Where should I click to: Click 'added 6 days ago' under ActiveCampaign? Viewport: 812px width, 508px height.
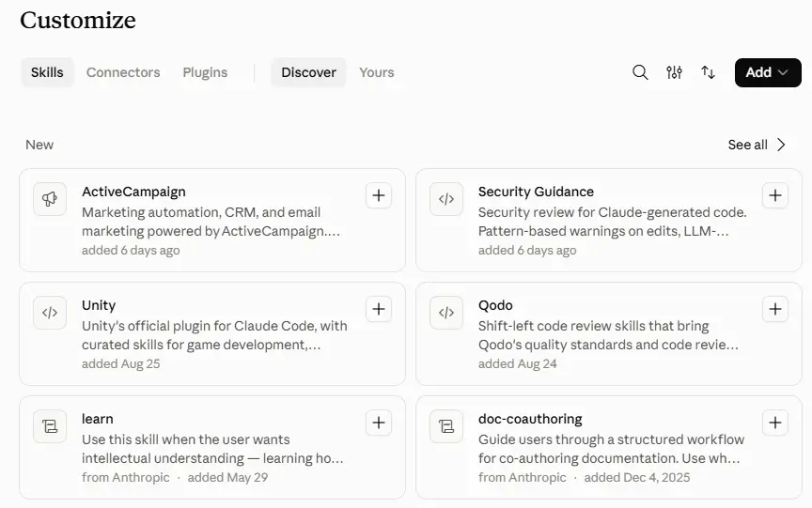pos(131,251)
